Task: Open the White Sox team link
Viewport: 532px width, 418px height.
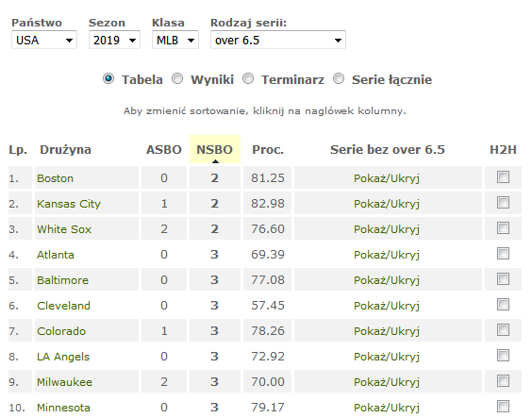Action: (64, 229)
